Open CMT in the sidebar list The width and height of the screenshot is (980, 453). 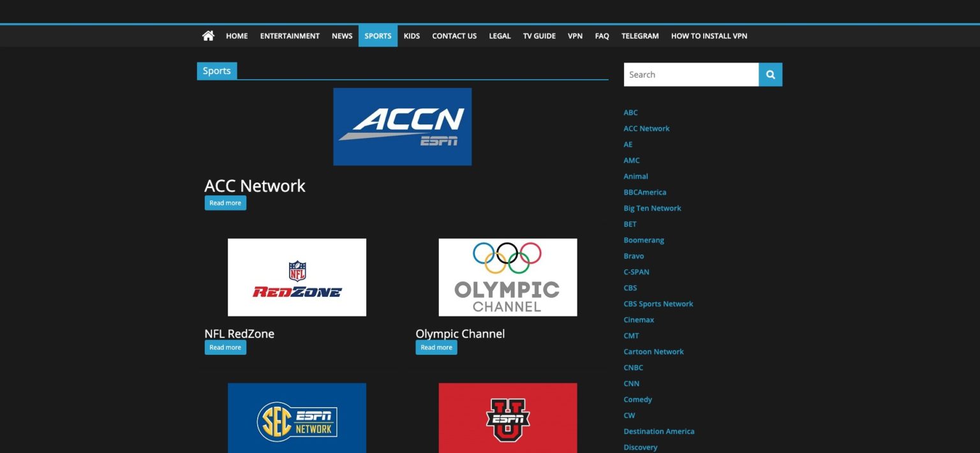point(631,336)
